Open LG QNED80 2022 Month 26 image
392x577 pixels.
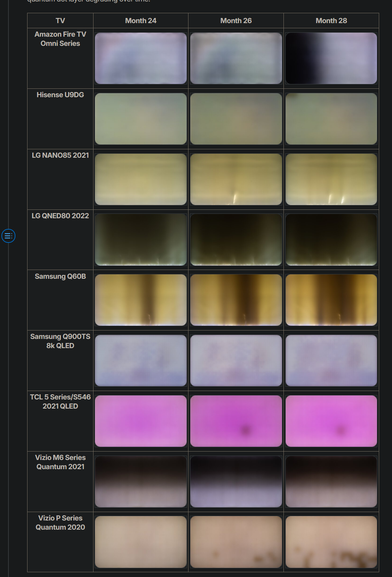tap(236, 240)
